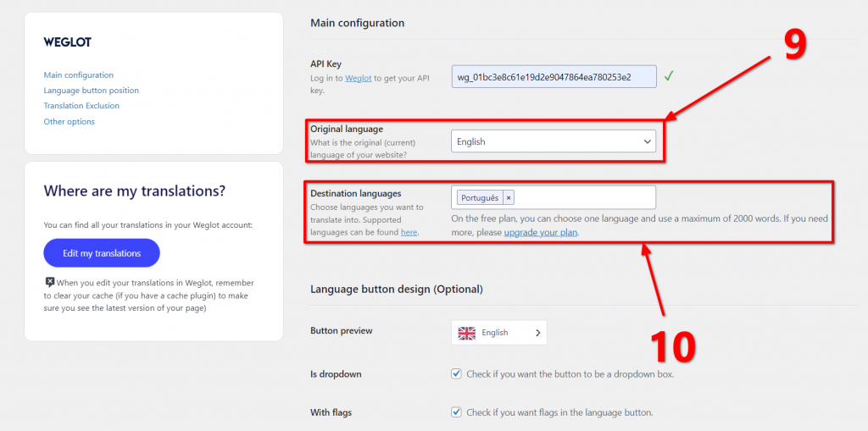
Task: Go to Translation Exclusion section
Action: (81, 106)
